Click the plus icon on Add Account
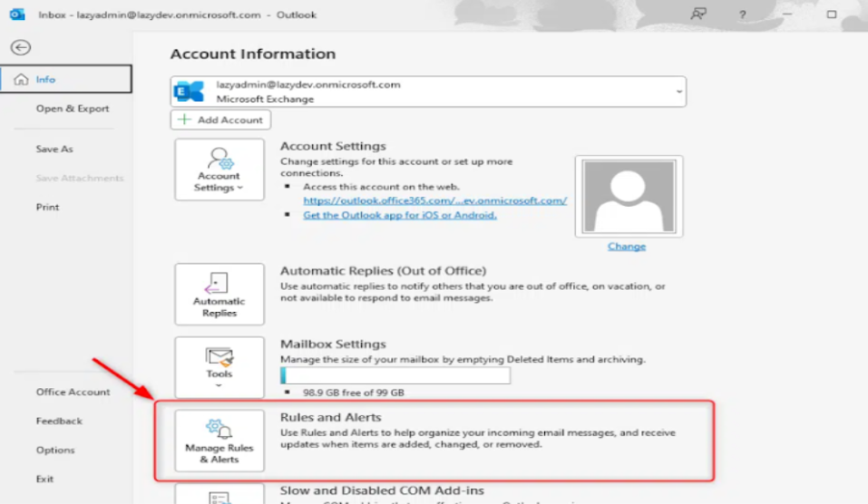This screenshot has height=504, width=868. [184, 120]
